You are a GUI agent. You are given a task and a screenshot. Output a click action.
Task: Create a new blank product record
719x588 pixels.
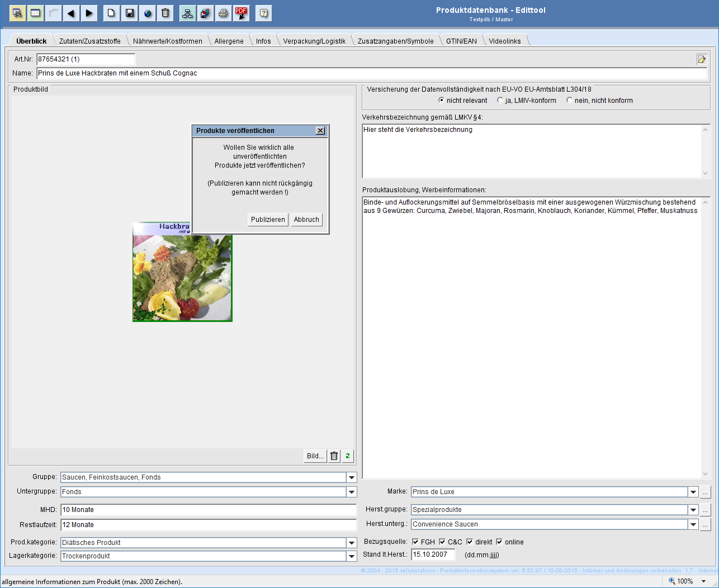tap(112, 13)
